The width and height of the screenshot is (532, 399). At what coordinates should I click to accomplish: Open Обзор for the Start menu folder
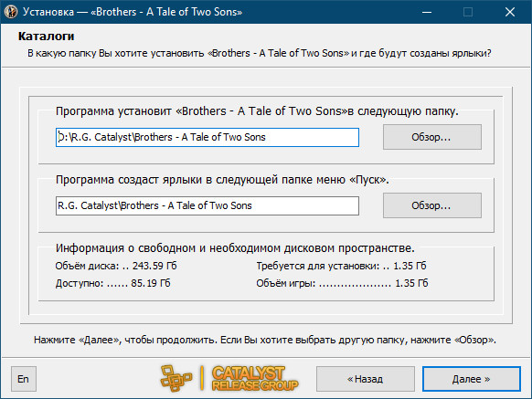[x=432, y=205]
